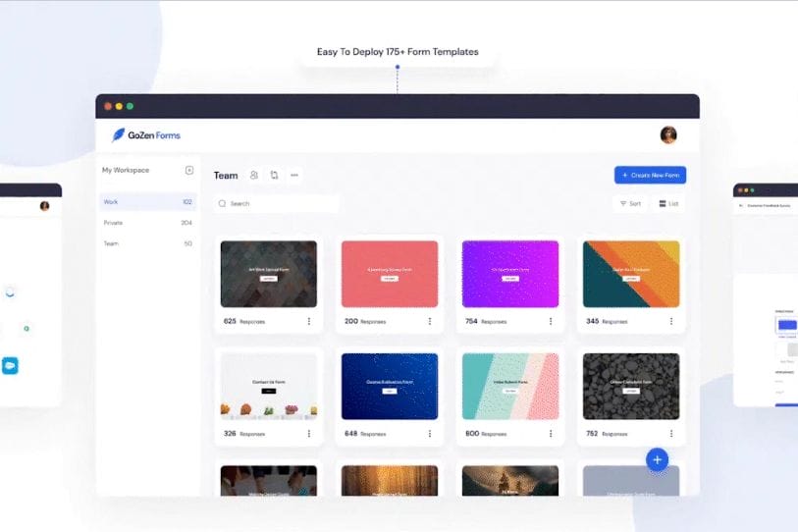Click the blue color swatch in right window
The height and width of the screenshot is (532, 798).
[787, 325]
